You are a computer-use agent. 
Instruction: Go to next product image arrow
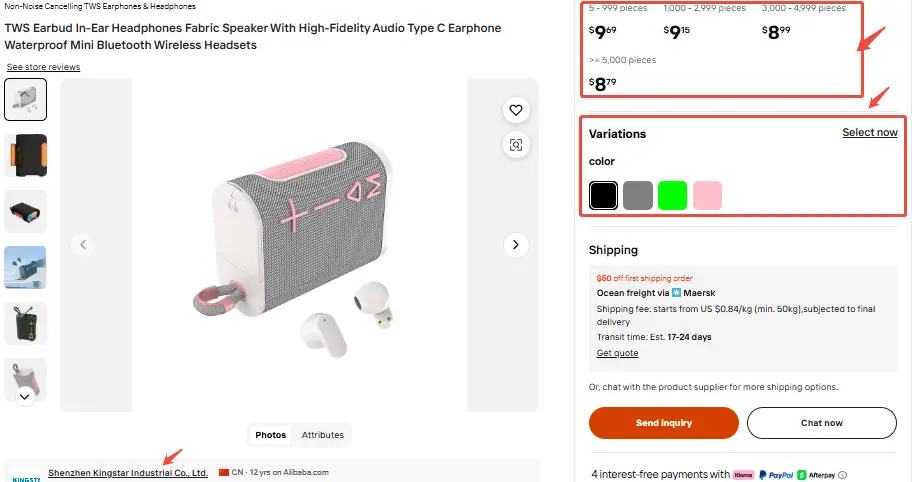coord(516,244)
